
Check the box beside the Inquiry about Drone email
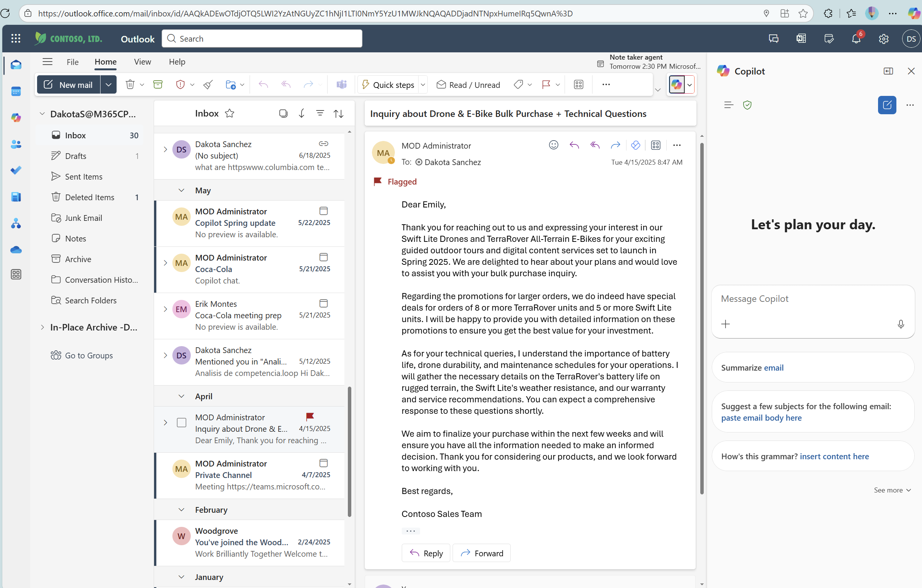(182, 423)
